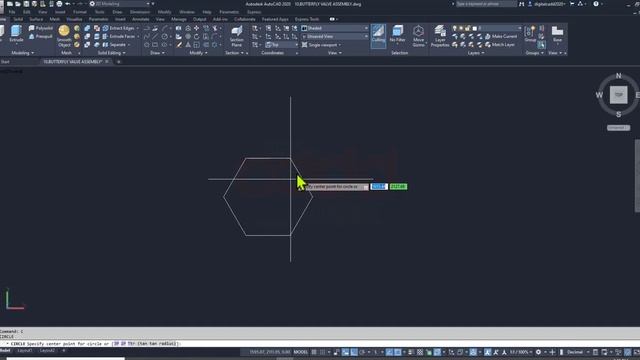Switch to the Annotate ribbon tab

(140, 19)
